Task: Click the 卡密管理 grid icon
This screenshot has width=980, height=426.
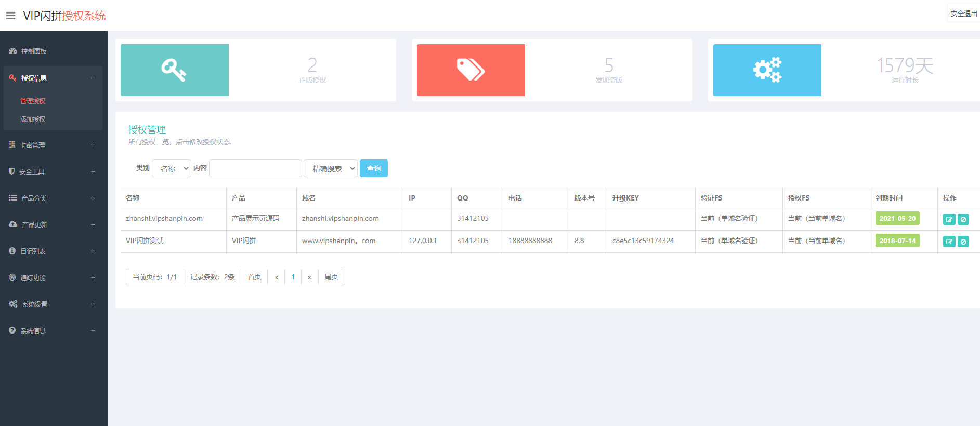Action: (12, 144)
